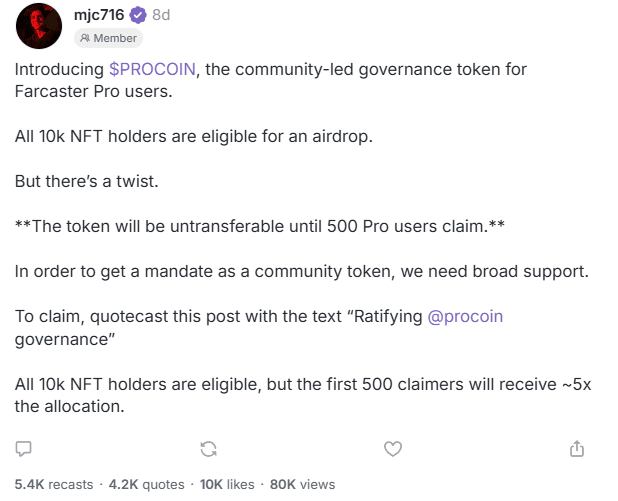Viewport: 618px width, 501px height.
Task: Click the people icon inside the Member badge
Action: (85, 38)
